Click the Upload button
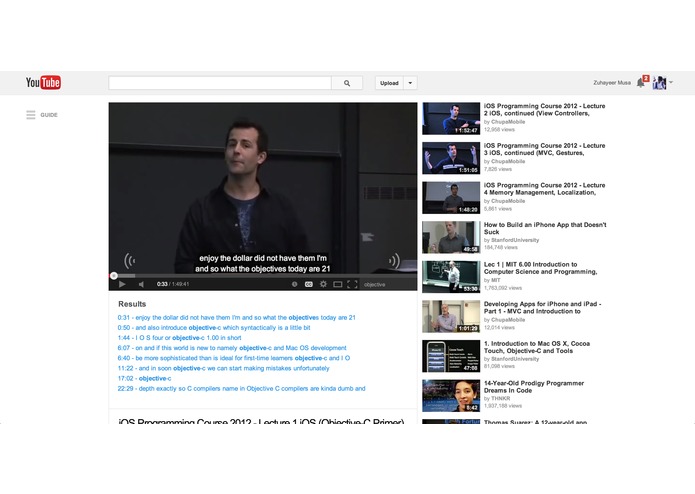 389,83
